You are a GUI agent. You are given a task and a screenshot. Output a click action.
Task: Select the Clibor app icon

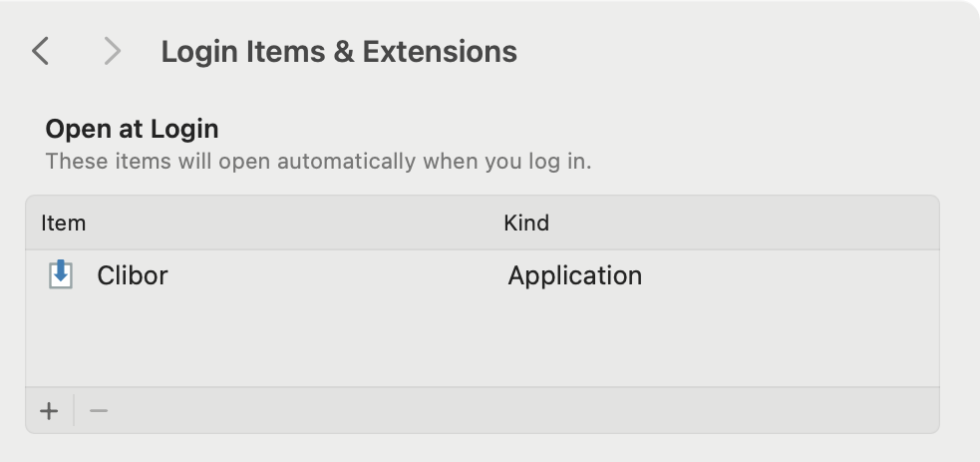pyautogui.click(x=61, y=275)
